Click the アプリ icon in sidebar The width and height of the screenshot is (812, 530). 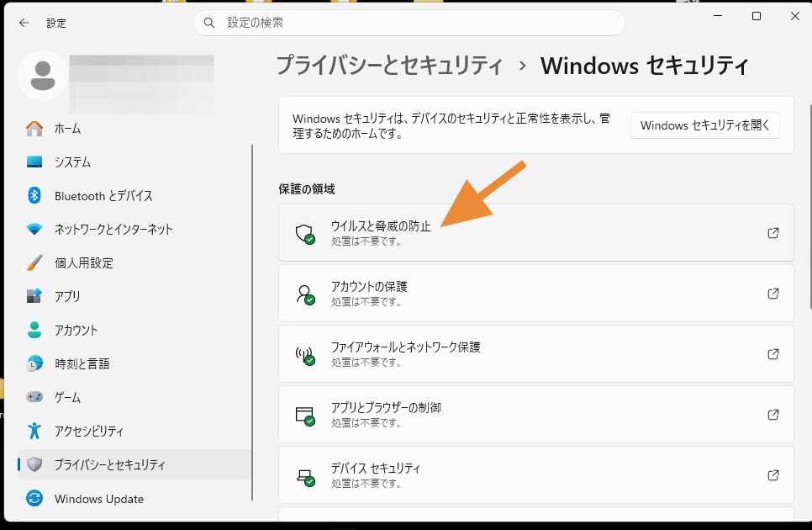click(34, 296)
